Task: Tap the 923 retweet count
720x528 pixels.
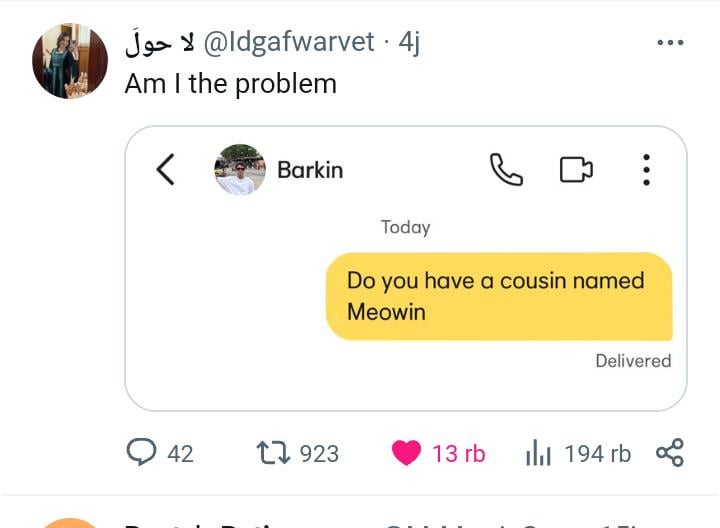Action: coord(319,454)
